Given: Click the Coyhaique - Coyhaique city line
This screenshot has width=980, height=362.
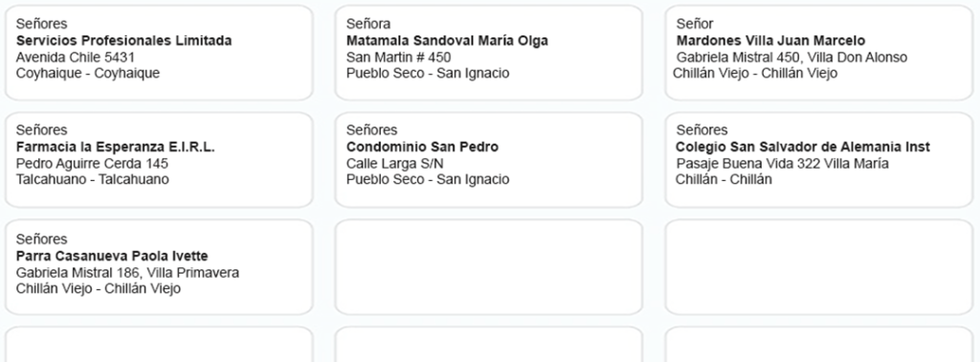Looking at the screenshot, I should tap(87, 73).
